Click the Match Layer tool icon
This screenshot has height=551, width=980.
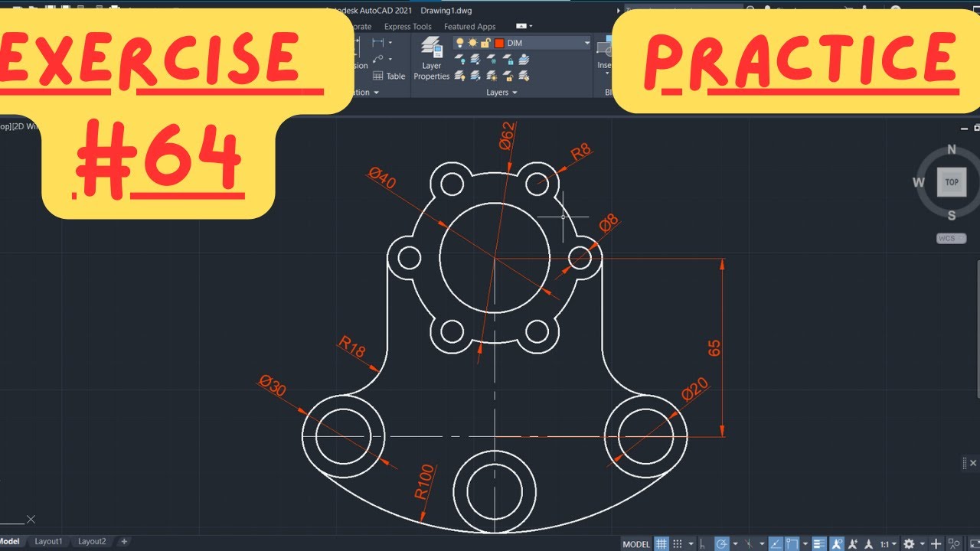tap(524, 75)
